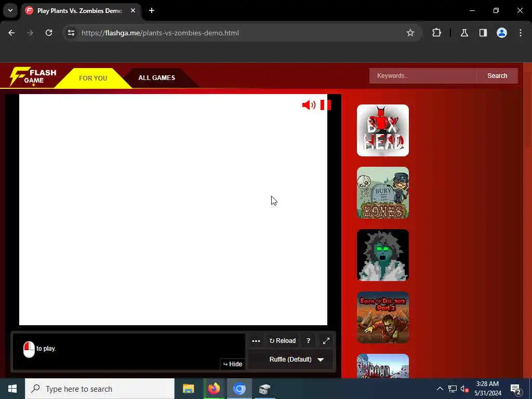Image resolution: width=532 pixels, height=399 pixels.
Task: Click the Reload game button
Action: (282, 341)
